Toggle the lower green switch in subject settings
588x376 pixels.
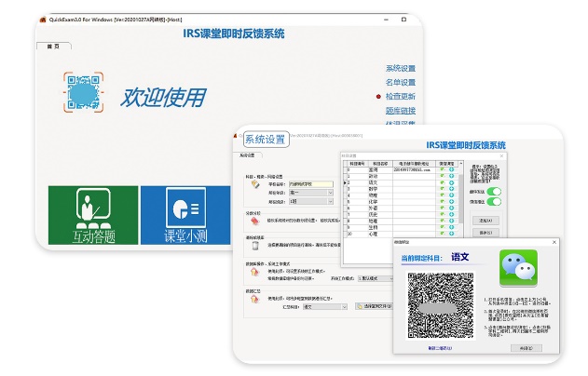pyautogui.click(x=493, y=201)
